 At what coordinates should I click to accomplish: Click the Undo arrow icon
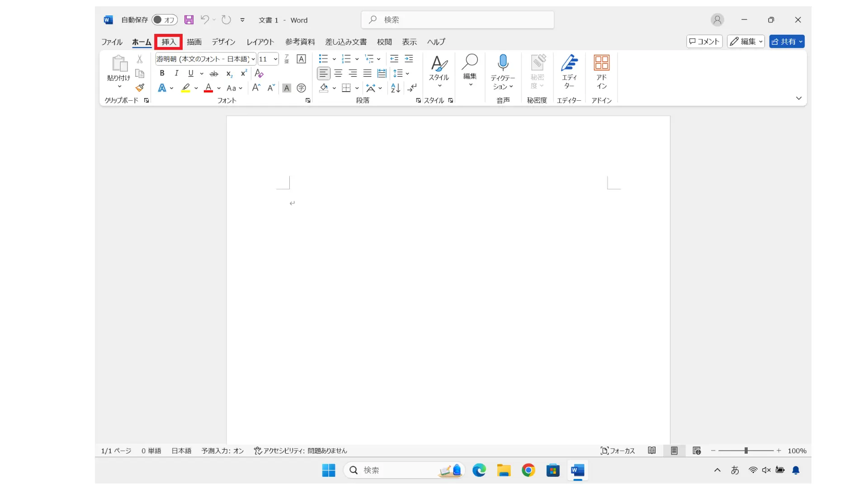click(x=205, y=19)
